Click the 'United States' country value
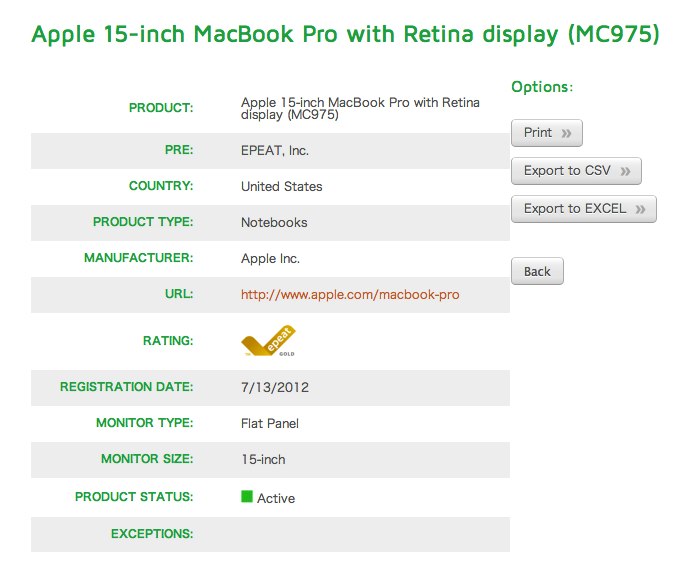 point(282,186)
